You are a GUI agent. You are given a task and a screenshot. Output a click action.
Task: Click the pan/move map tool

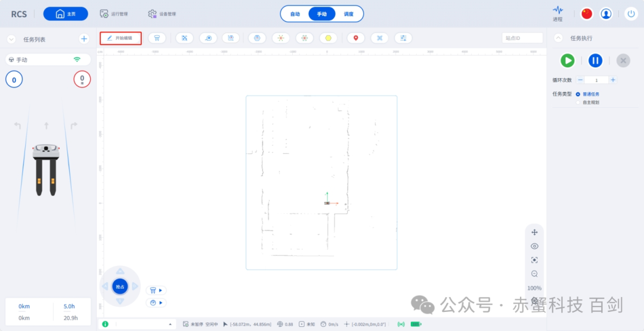[534, 233]
